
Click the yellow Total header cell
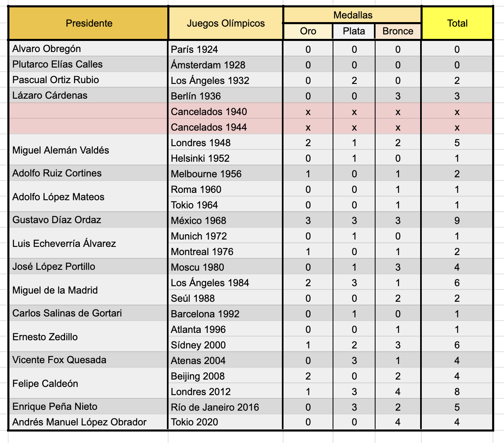point(457,23)
